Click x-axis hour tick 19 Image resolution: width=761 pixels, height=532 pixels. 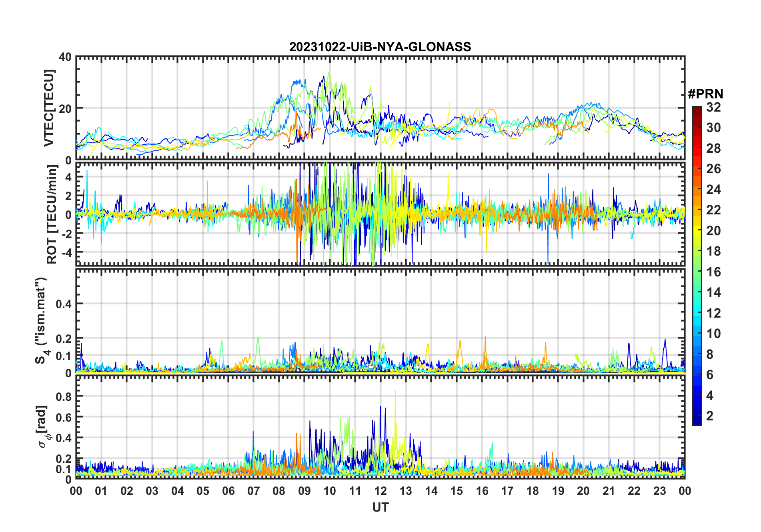coord(558,491)
